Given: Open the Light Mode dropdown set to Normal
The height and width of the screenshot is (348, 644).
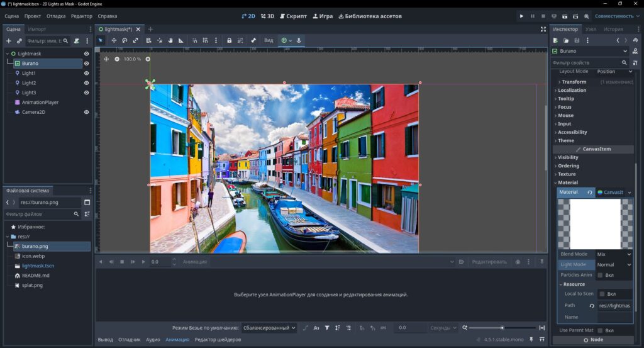Looking at the screenshot, I should [x=614, y=264].
